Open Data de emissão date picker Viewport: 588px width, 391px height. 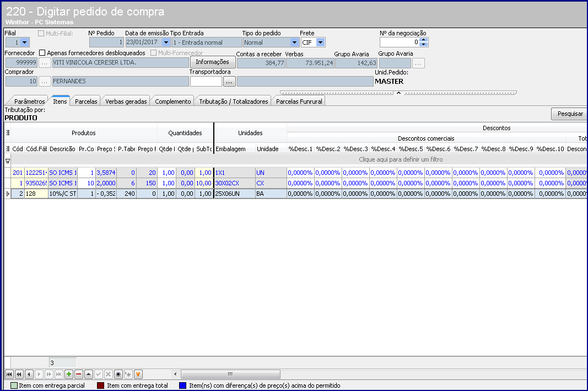166,42
